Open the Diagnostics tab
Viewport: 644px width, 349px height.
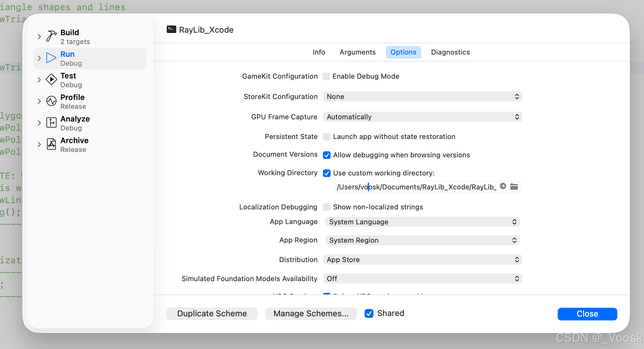[450, 52]
